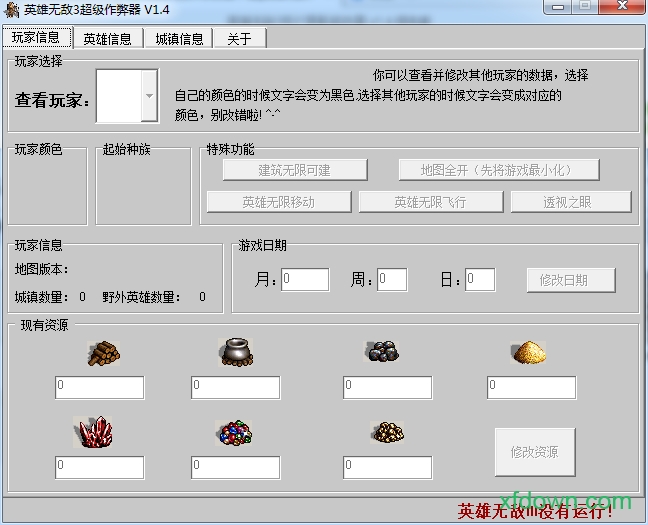Click the app icon in title bar
This screenshot has height=525, width=648.
[11, 9]
